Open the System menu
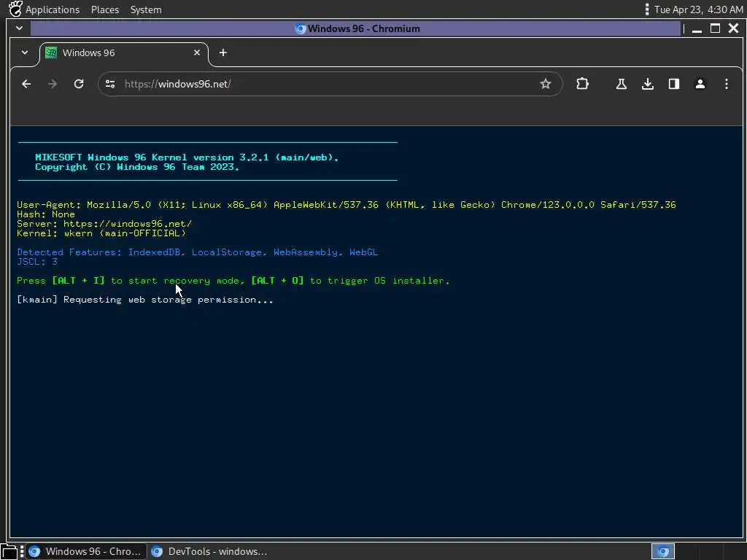 click(146, 9)
